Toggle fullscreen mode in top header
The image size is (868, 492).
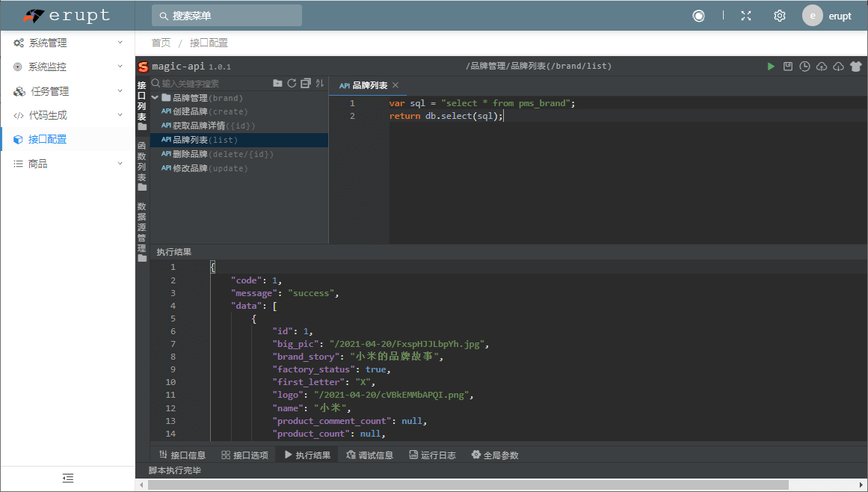745,16
